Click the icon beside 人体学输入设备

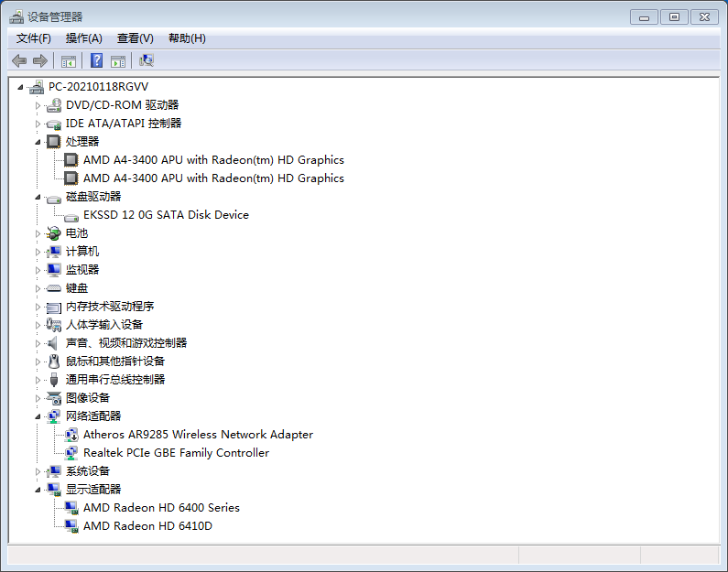[x=54, y=325]
